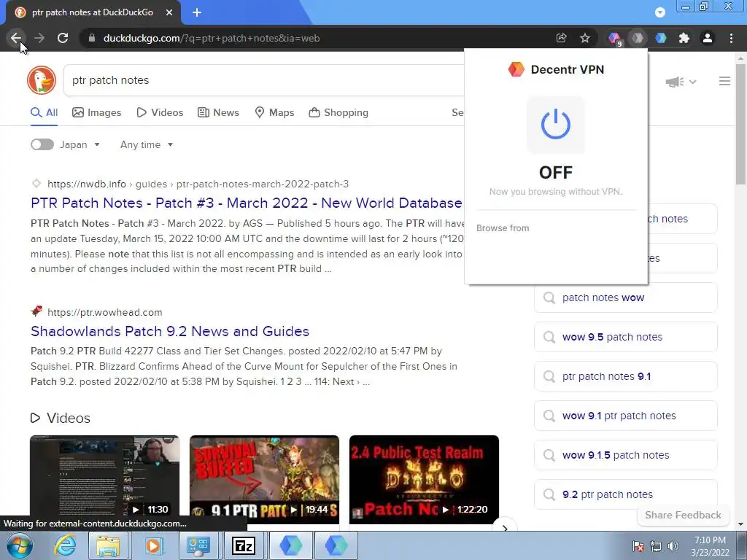Reload the DuckDuckGo page

(x=63, y=38)
